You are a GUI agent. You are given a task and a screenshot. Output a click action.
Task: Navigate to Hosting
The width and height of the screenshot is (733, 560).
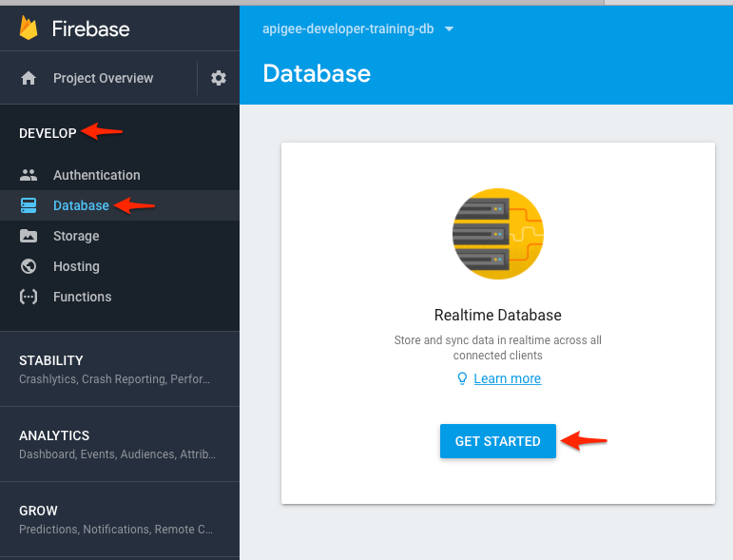(x=120, y=266)
